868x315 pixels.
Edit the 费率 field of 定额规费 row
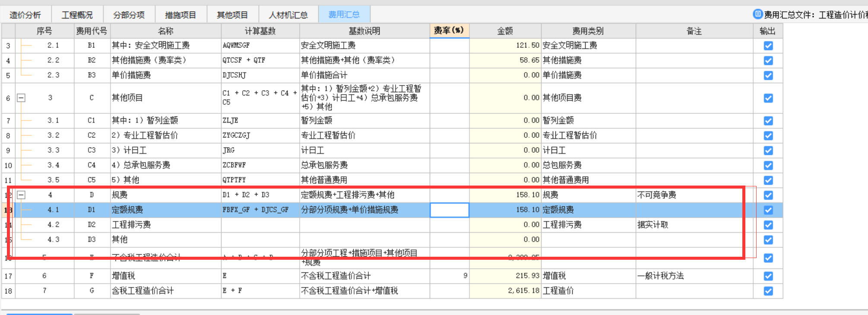[450, 210]
